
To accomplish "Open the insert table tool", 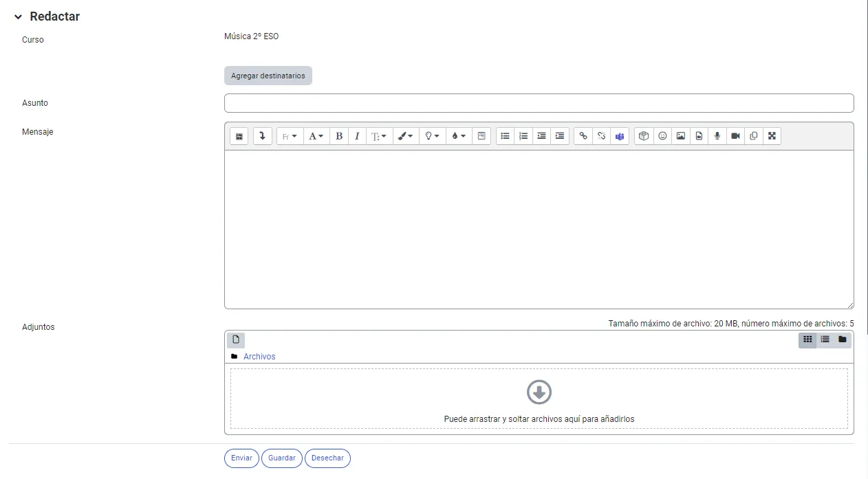I will [481, 135].
